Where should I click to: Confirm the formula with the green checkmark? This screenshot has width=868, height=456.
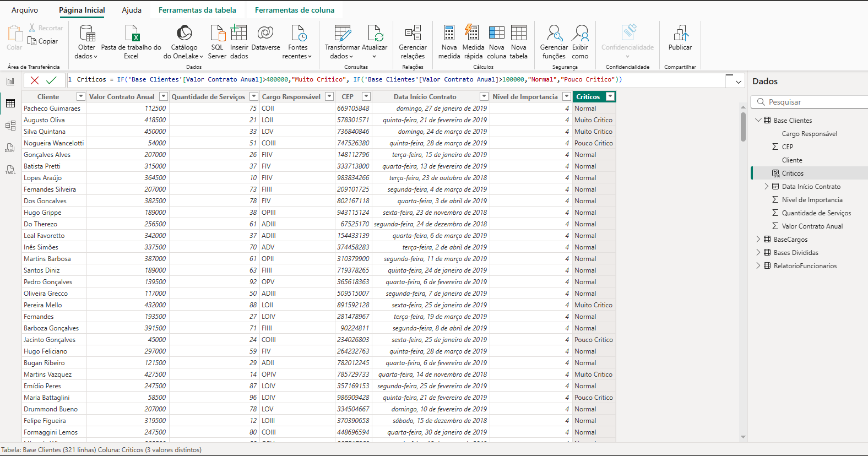51,80
